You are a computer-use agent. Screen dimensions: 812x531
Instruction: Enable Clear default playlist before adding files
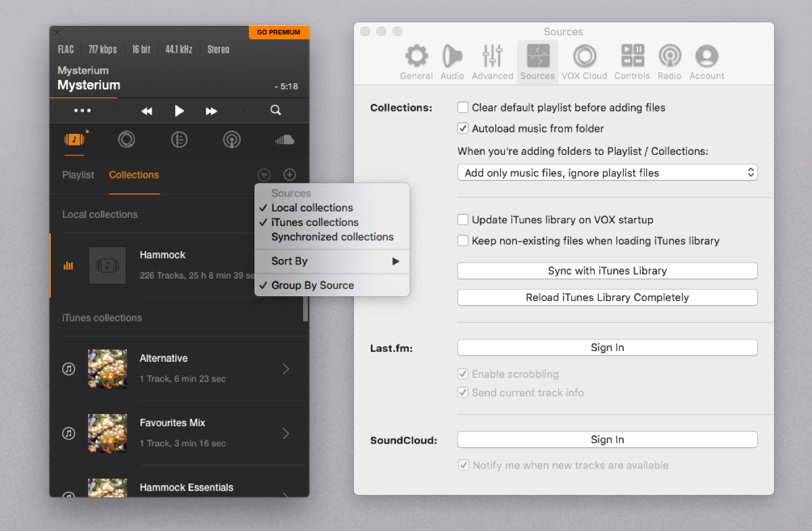click(x=464, y=108)
